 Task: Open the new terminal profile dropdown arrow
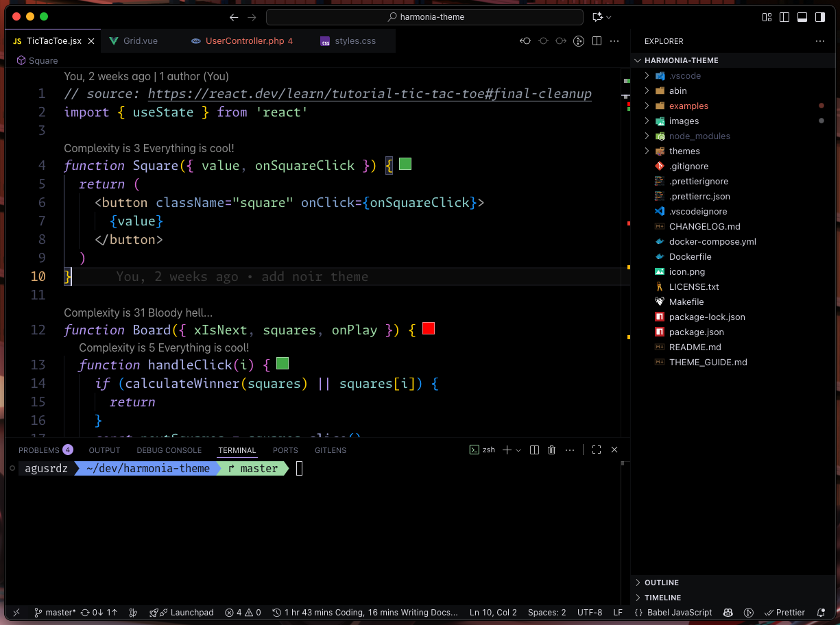click(x=518, y=450)
